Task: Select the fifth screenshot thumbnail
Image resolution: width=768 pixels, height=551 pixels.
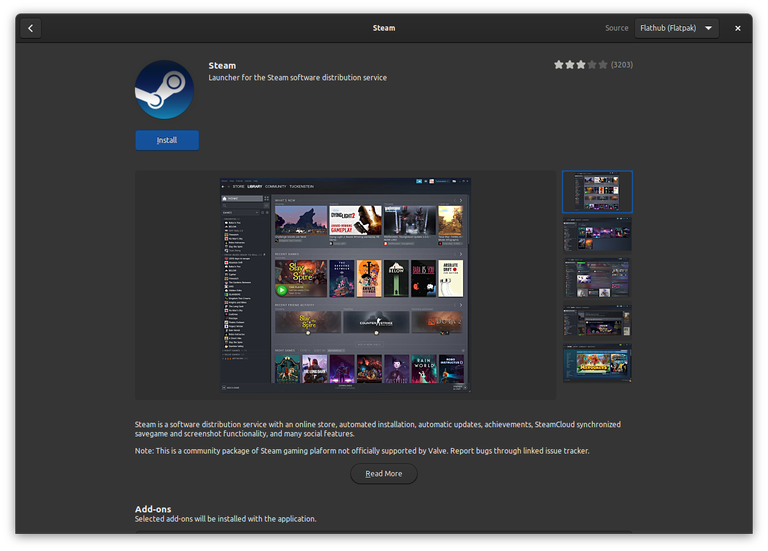Action: pos(597,363)
